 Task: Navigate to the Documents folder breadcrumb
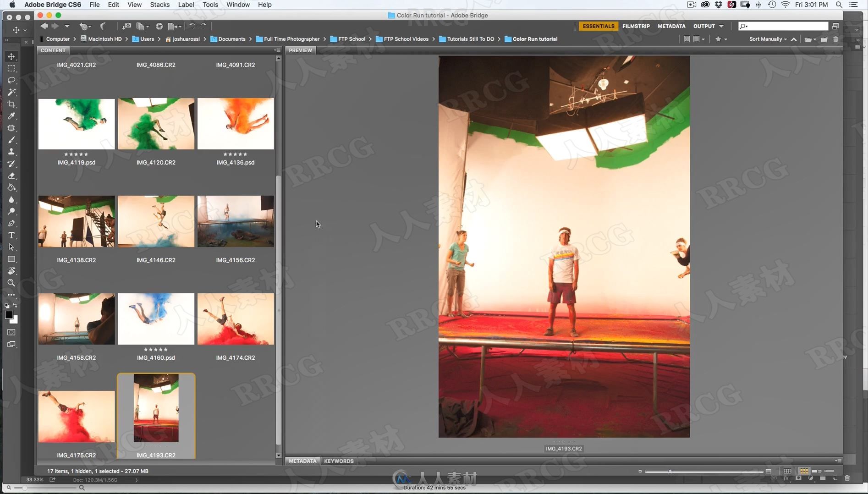click(x=228, y=39)
